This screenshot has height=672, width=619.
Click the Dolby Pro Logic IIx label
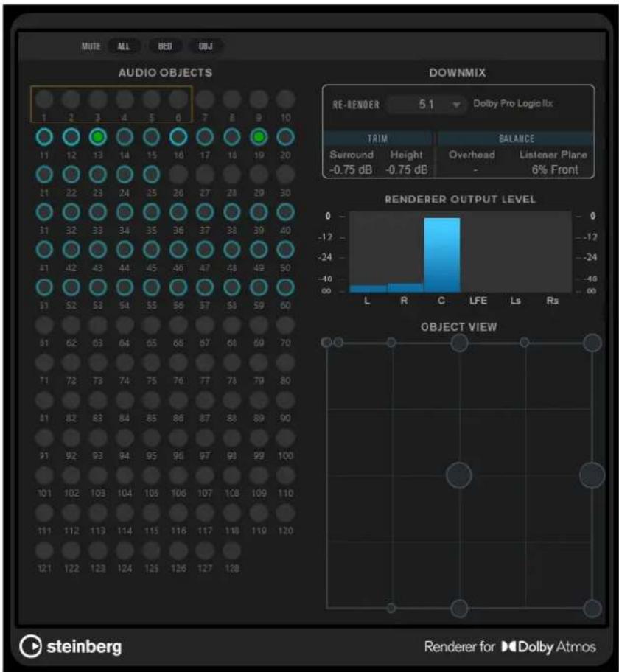coord(513,103)
